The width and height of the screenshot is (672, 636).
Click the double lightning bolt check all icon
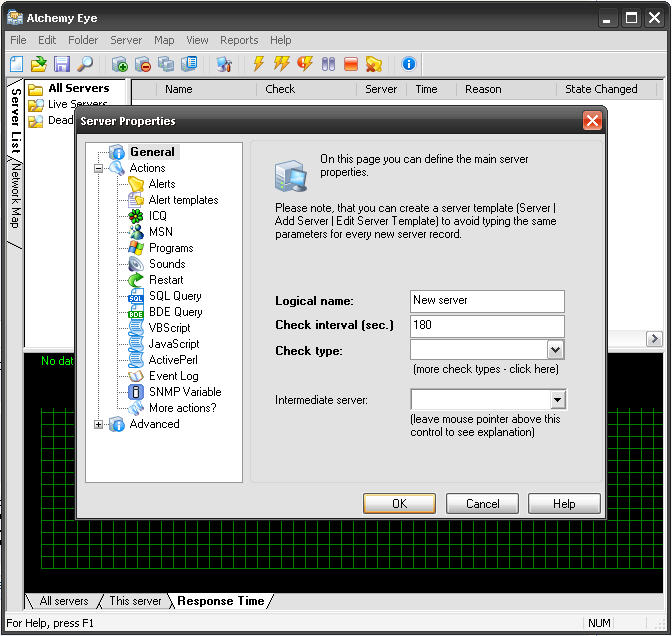tap(282, 64)
